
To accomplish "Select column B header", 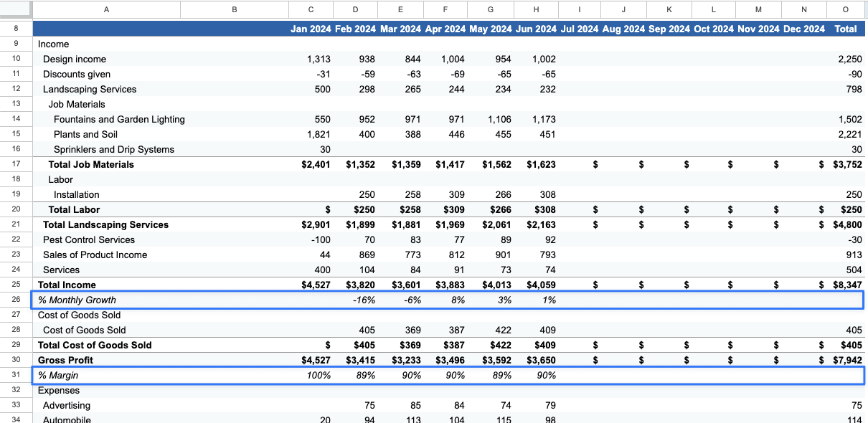I will pyautogui.click(x=234, y=9).
